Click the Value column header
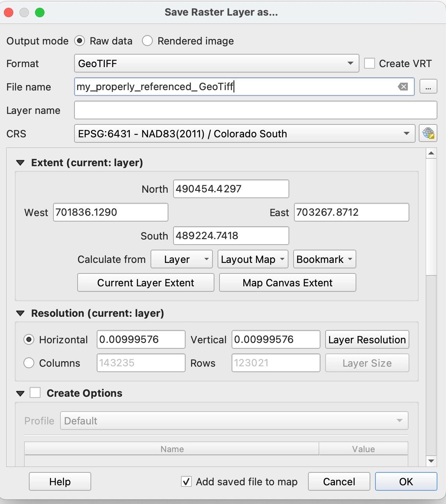Screen dimensions: 446x504 [363, 449]
